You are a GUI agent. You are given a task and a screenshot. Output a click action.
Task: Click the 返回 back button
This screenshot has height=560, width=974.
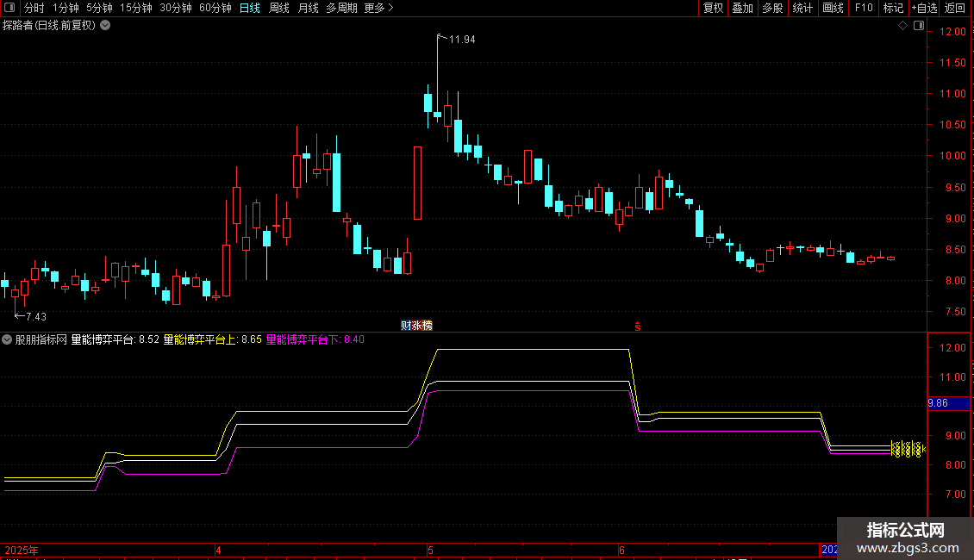pos(955,8)
